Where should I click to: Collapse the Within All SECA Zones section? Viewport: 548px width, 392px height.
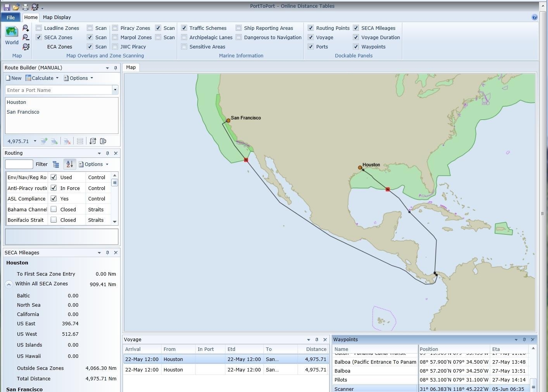[9, 284]
